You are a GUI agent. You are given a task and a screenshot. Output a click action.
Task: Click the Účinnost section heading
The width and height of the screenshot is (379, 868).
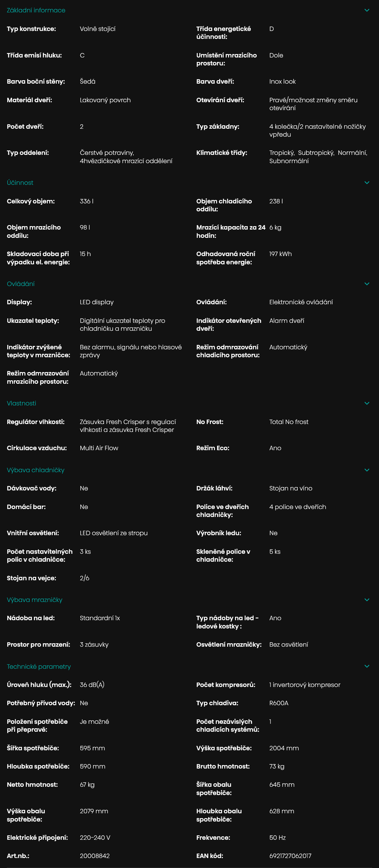[x=20, y=183]
